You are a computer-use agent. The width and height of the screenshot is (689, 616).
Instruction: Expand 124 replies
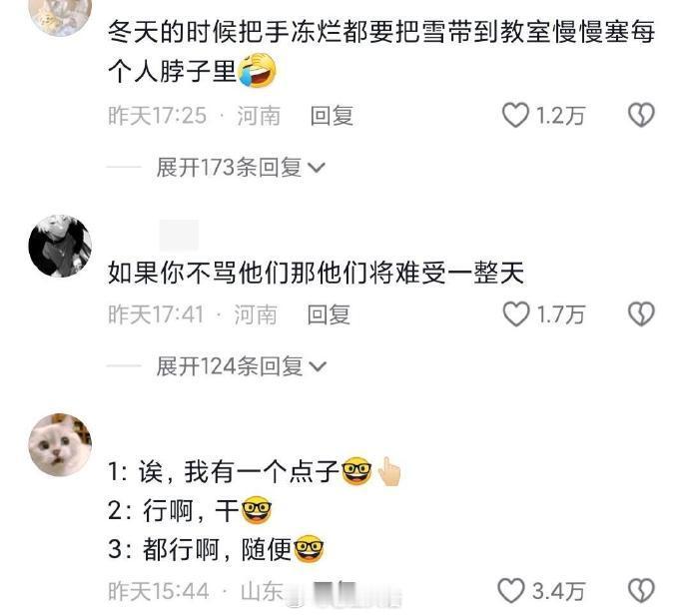pos(241,366)
